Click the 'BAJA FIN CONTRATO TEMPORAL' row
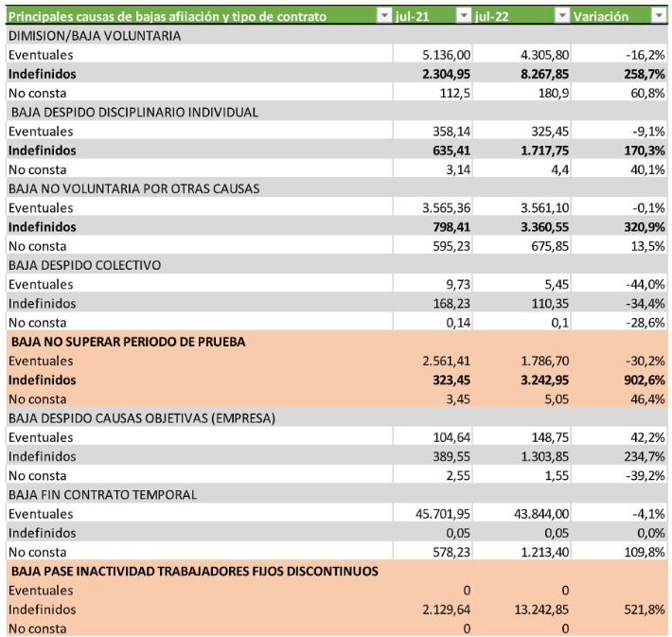Viewport: 672px width, 637px height. point(337,495)
